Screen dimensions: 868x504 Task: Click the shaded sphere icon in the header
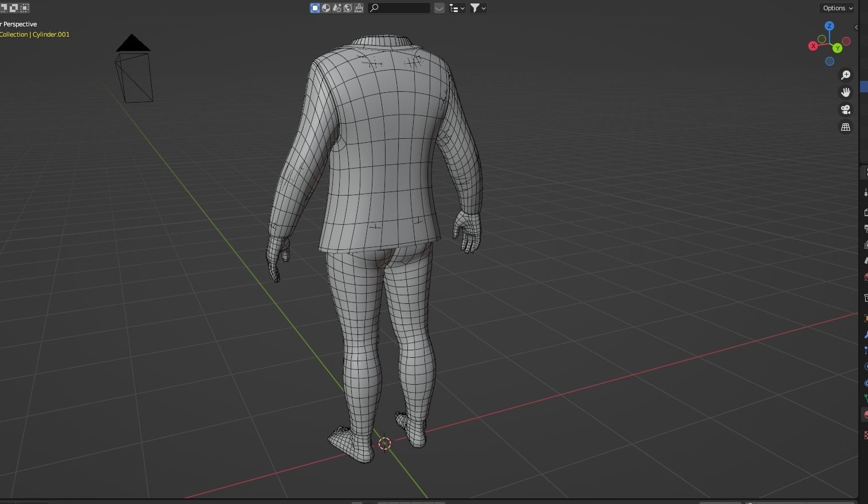326,8
